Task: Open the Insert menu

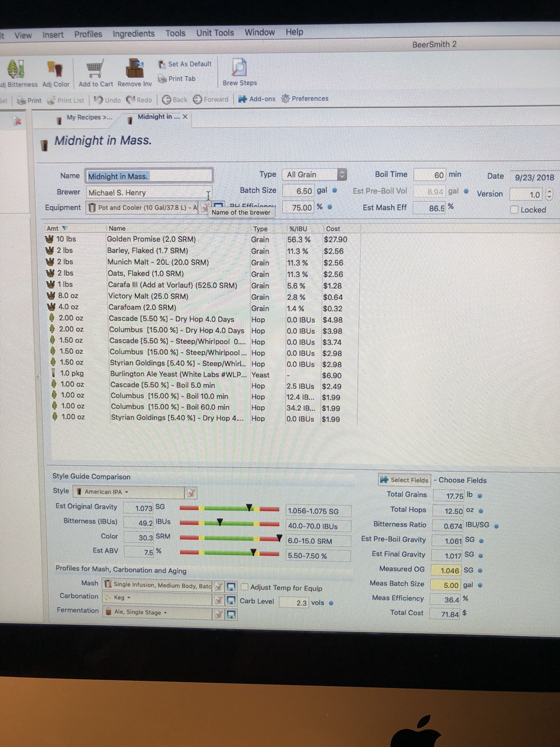Action: [53, 35]
